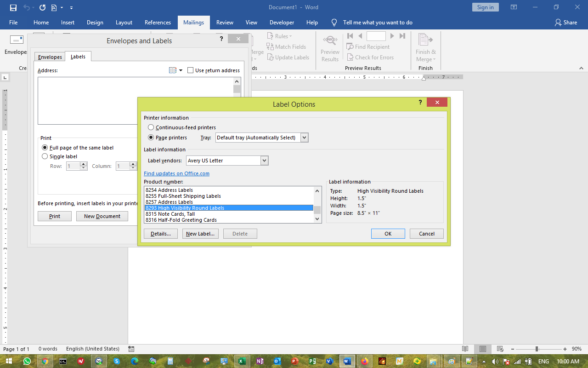
Task: Open the References ribbon tab
Action: (x=158, y=23)
